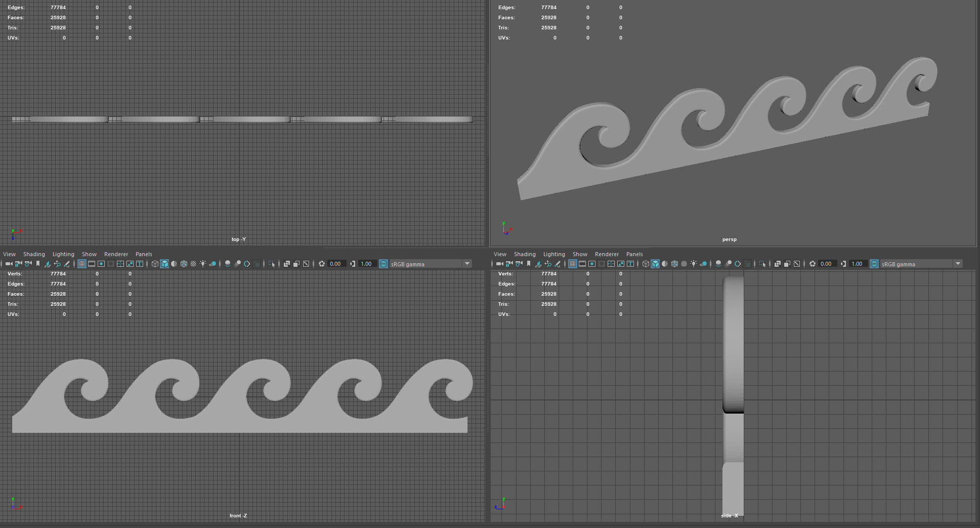Screen dimensions: 980x528
Task: Click Textured checker icon in front panel
Action: (193, 264)
